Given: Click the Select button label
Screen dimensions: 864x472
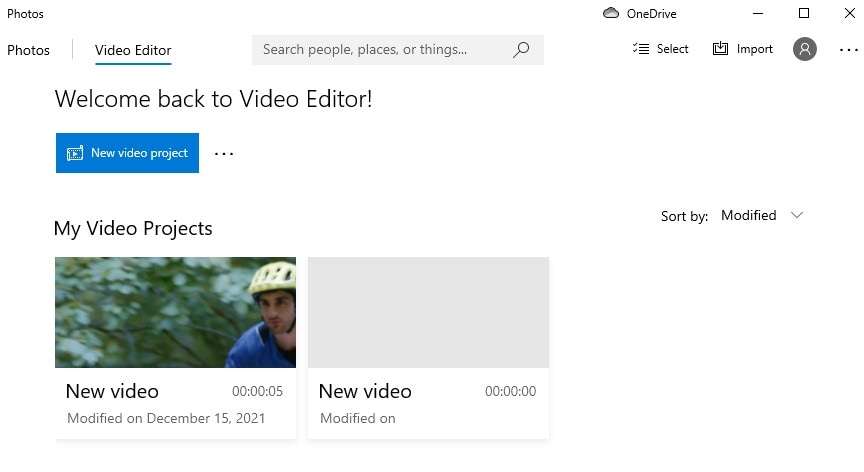Looking at the screenshot, I should pos(672,49).
